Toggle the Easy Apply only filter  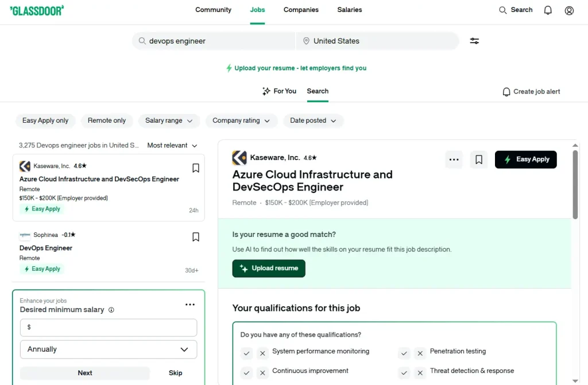45,120
